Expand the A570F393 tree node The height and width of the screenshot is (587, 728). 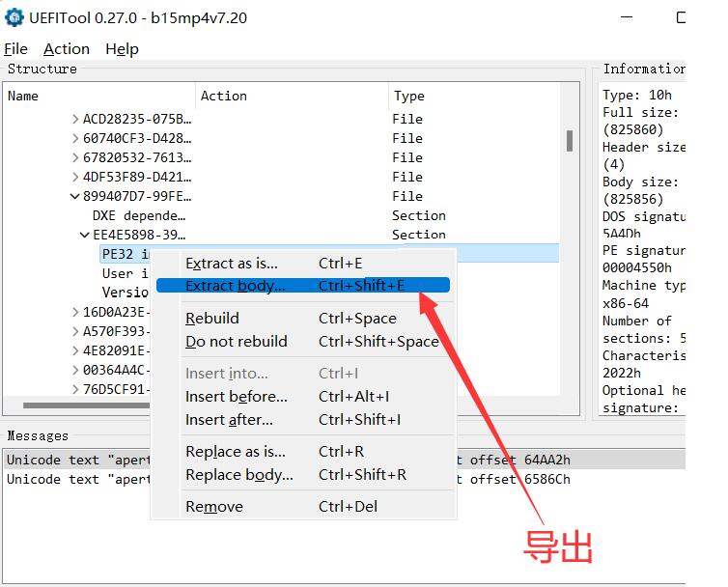click(75, 331)
